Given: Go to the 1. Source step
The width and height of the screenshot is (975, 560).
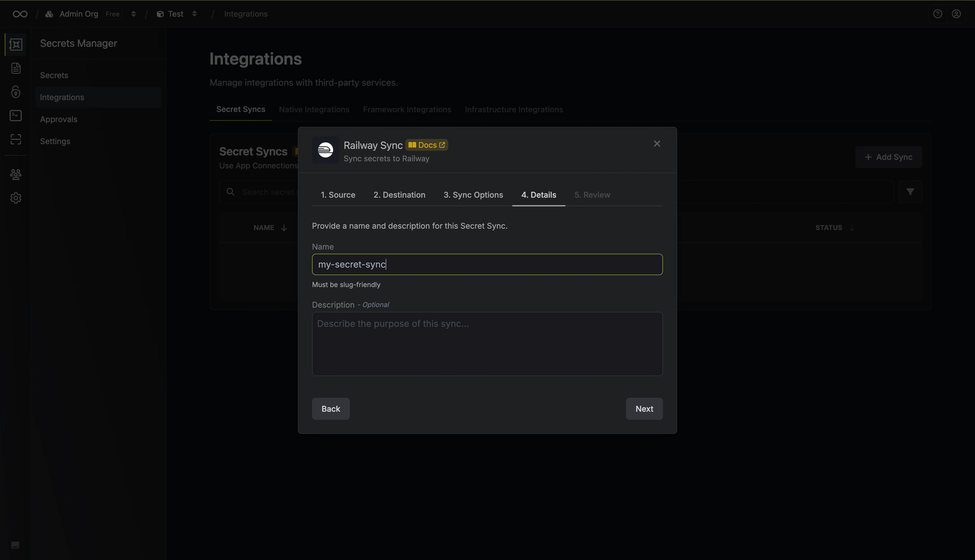Looking at the screenshot, I should (x=338, y=195).
